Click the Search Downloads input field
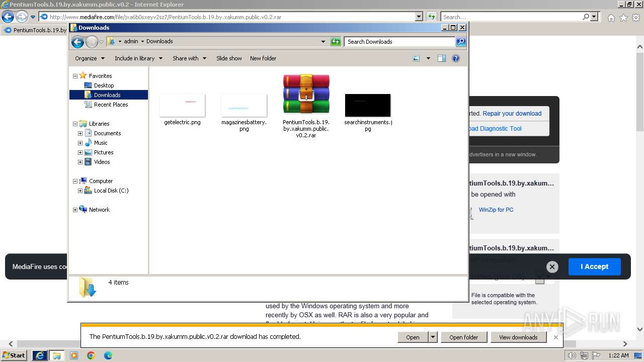 point(400,42)
